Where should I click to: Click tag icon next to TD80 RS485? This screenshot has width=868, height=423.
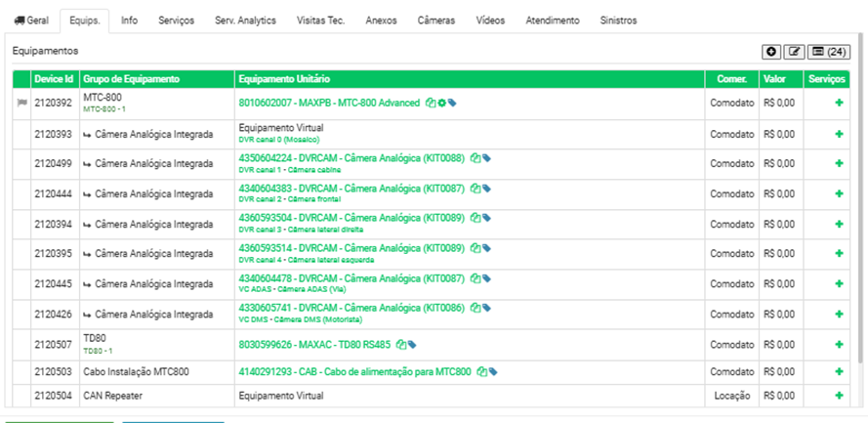(x=413, y=343)
